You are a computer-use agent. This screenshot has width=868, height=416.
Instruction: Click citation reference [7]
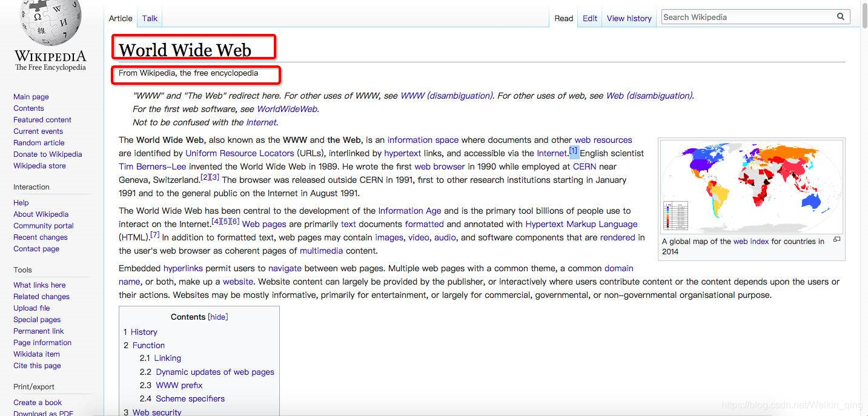tap(155, 234)
